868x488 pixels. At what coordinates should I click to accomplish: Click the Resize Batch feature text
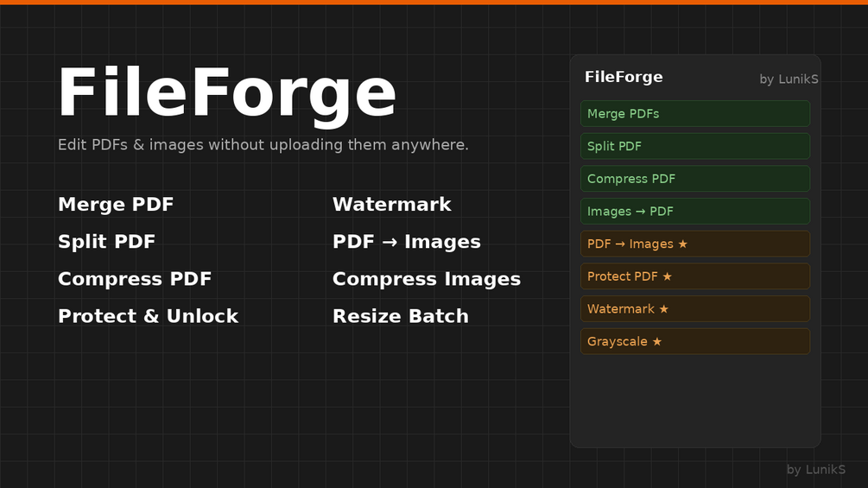point(400,316)
